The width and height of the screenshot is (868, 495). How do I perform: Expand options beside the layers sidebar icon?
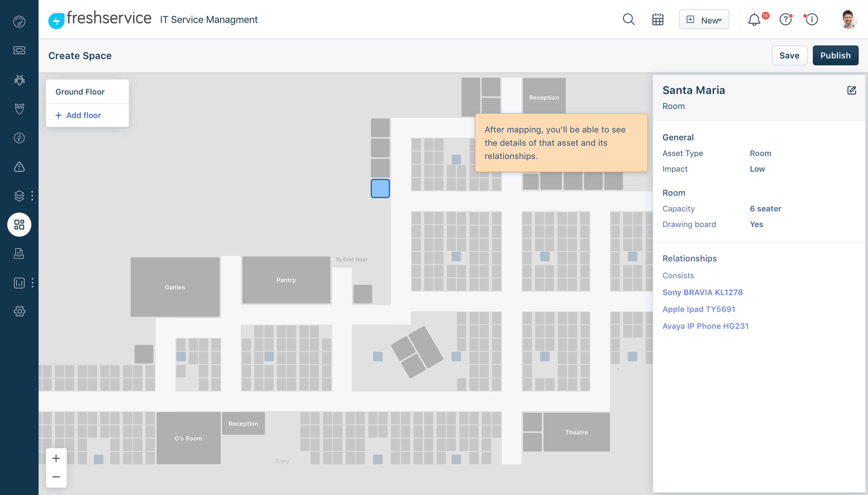pos(32,196)
